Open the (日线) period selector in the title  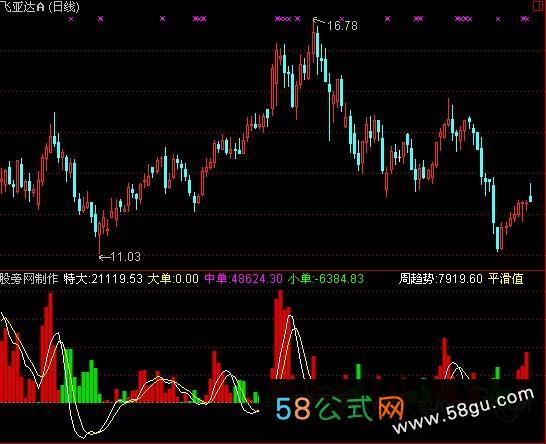[x=64, y=7]
